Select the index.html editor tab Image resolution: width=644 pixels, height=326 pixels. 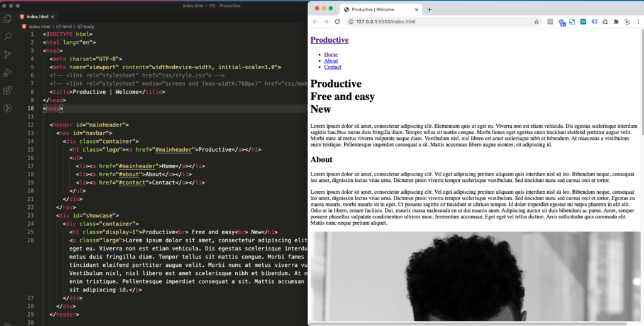37,17
